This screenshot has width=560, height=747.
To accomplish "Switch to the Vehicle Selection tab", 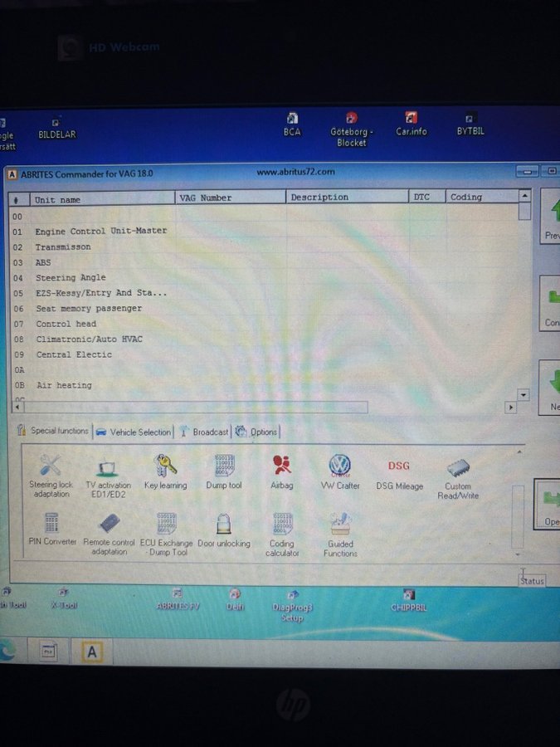I will tap(134, 432).
